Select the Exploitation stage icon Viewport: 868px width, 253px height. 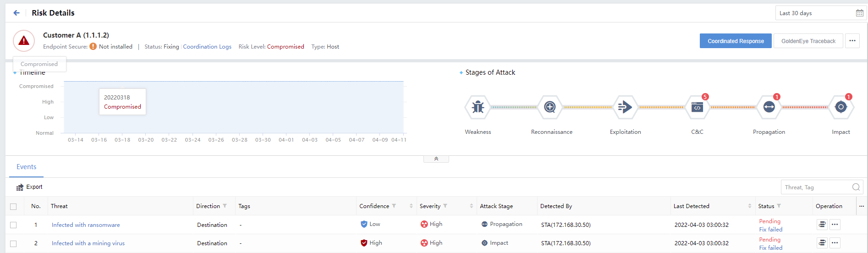[625, 107]
